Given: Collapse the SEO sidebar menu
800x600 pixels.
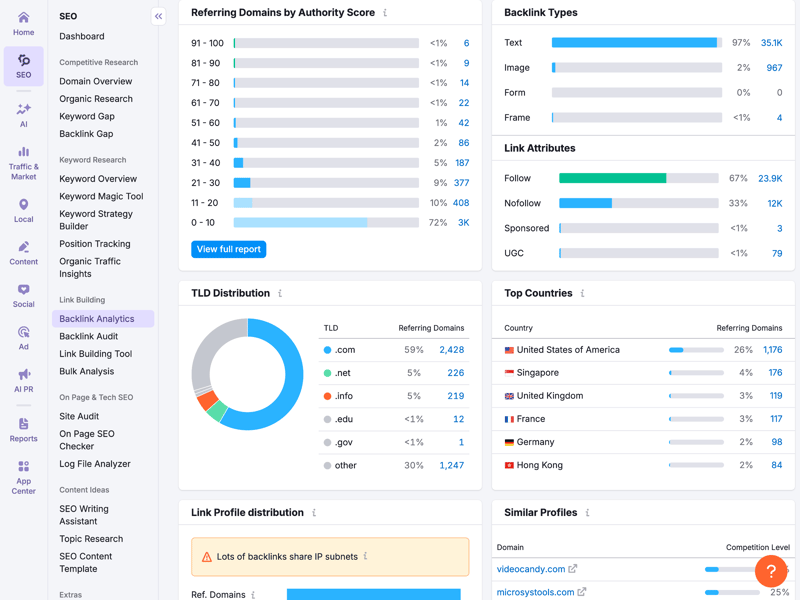Looking at the screenshot, I should (158, 16).
